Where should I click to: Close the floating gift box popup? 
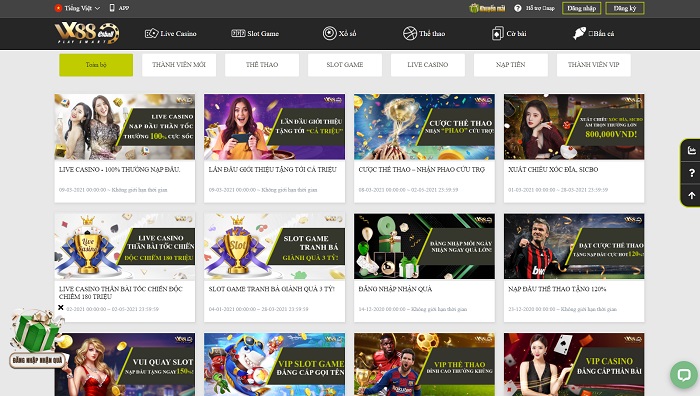coord(61,307)
